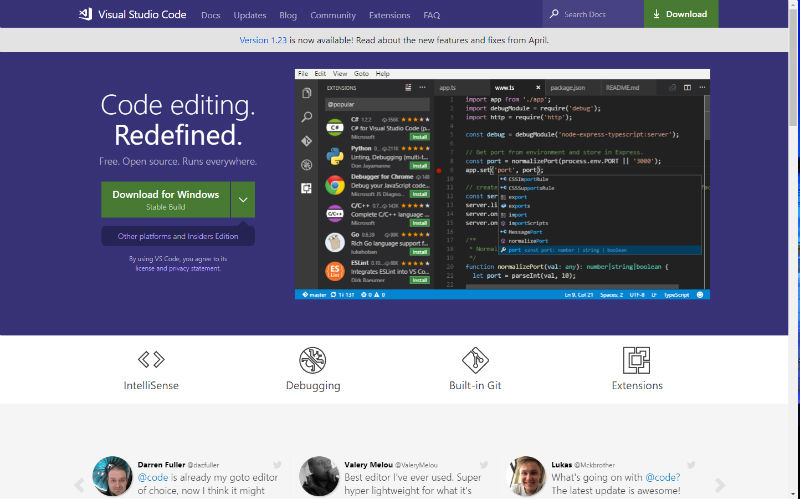800x499 pixels.
Task: Show next tweets with right carousel arrow
Action: [719, 484]
